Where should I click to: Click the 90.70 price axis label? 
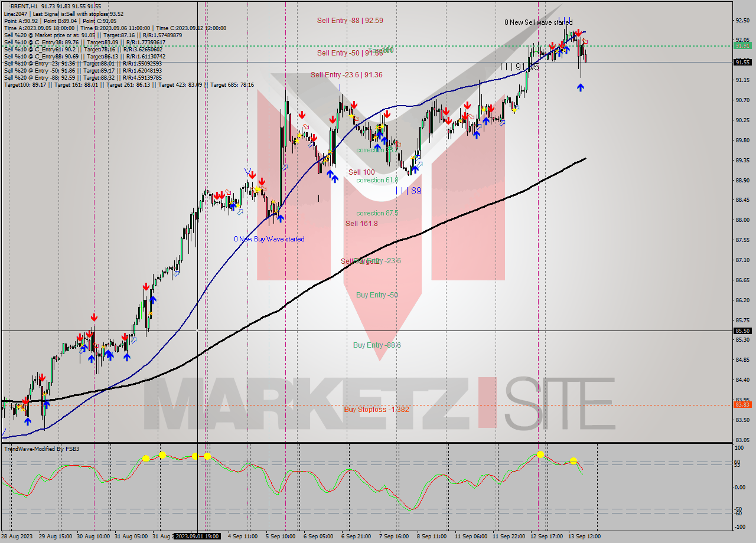tap(742, 100)
